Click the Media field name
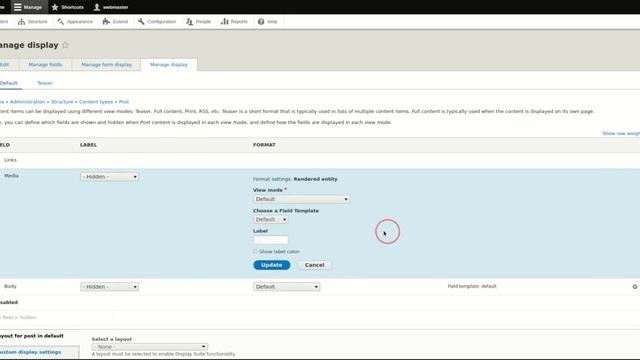 coord(11,176)
